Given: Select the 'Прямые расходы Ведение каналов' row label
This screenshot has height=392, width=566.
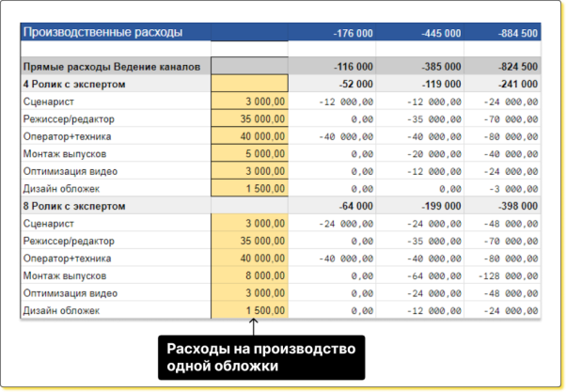Looking at the screenshot, I should click(x=112, y=67).
